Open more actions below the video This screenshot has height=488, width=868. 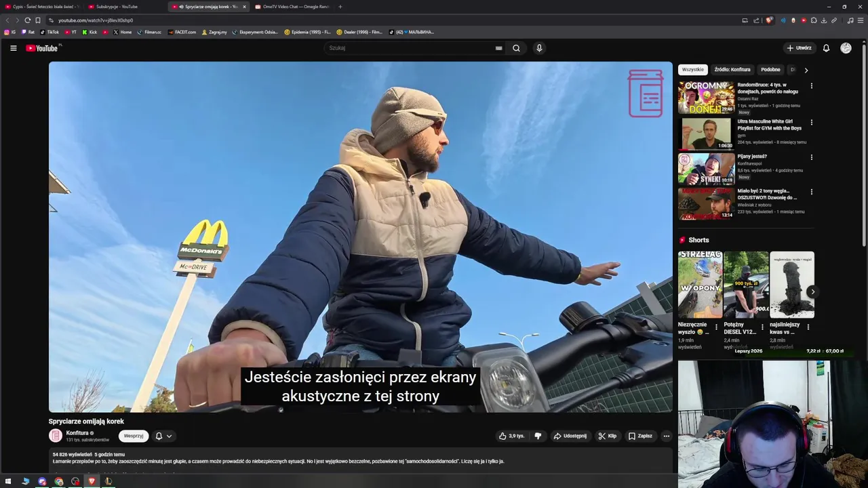click(x=667, y=436)
